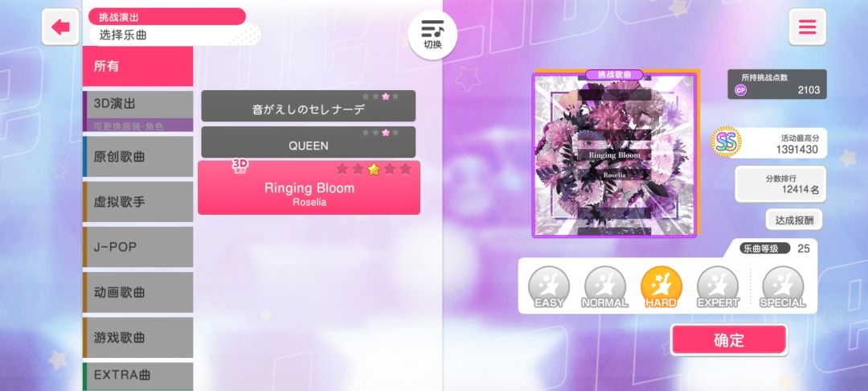Tap the 切换 song-list switch icon

click(432, 35)
